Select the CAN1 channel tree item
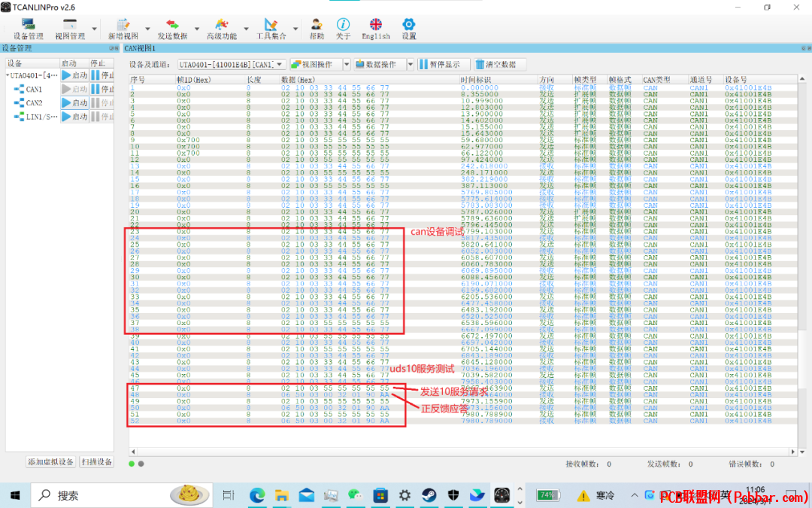 (x=29, y=89)
